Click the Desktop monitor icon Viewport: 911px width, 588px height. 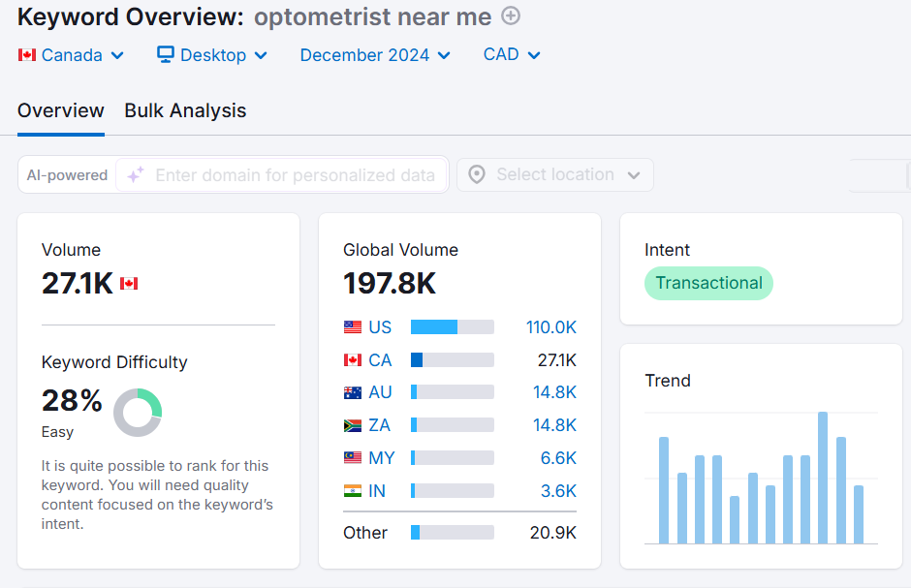tap(167, 55)
